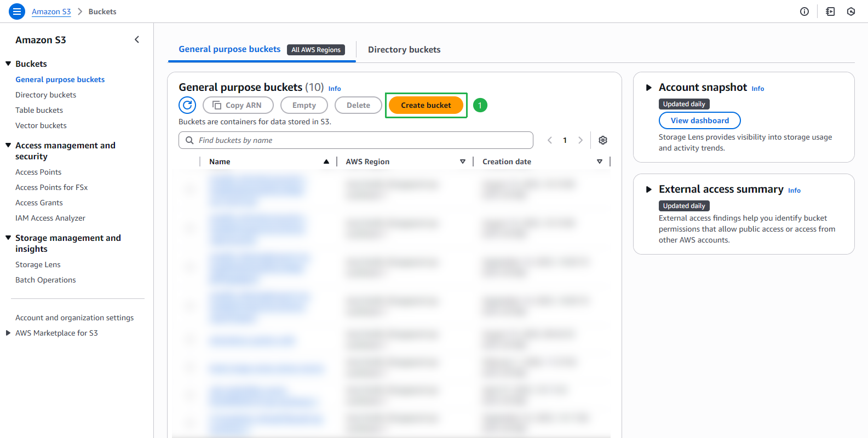Collapse the Amazon S3 sidebar with the chevron
Image resolution: width=868 pixels, height=438 pixels.
[x=137, y=39]
